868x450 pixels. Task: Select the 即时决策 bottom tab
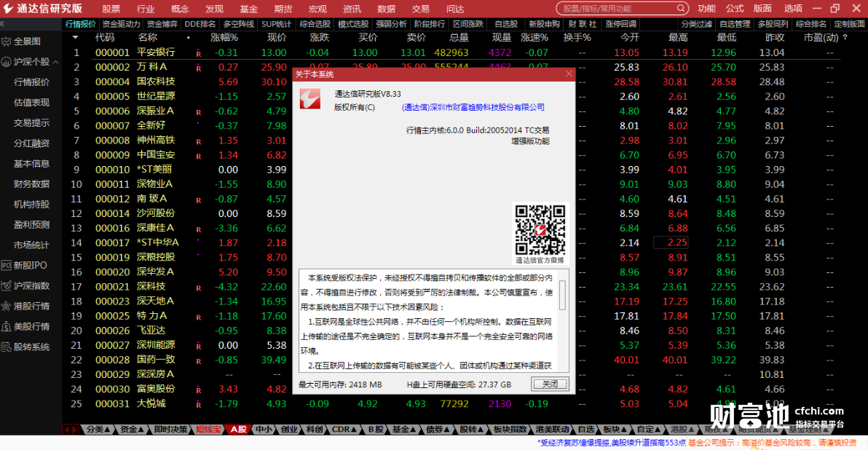(170, 430)
